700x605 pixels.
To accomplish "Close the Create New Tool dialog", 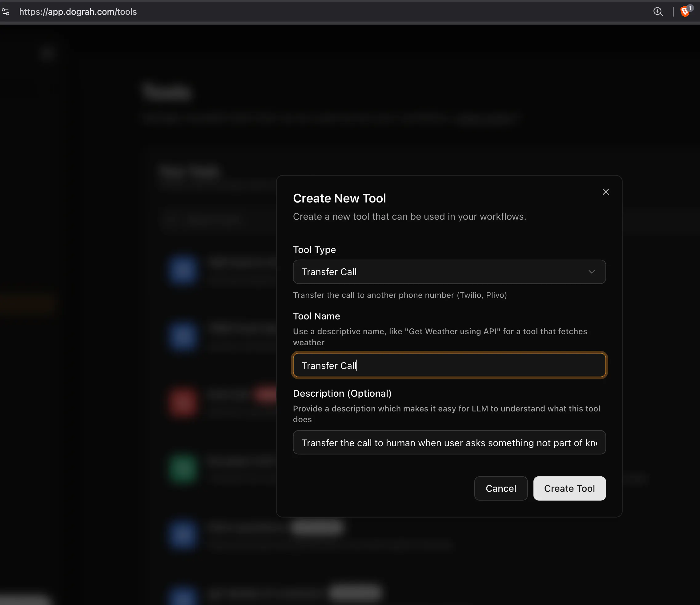I will click(x=605, y=192).
